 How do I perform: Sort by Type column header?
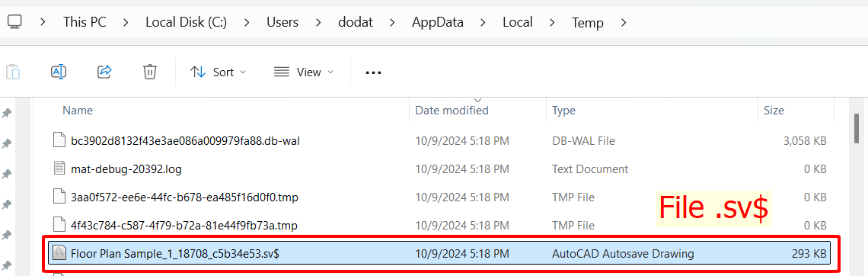click(563, 111)
